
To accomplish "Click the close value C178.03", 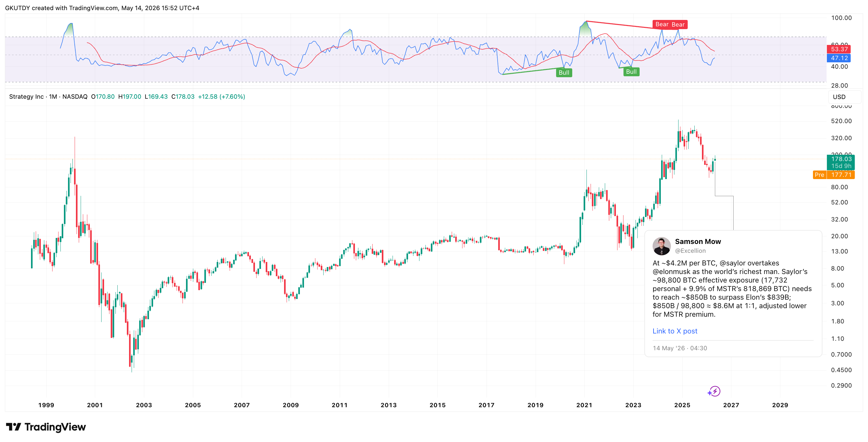I will (183, 96).
